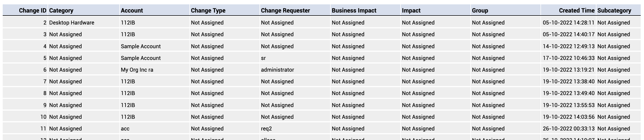Click the My Org Inc ra account cell

(137, 70)
